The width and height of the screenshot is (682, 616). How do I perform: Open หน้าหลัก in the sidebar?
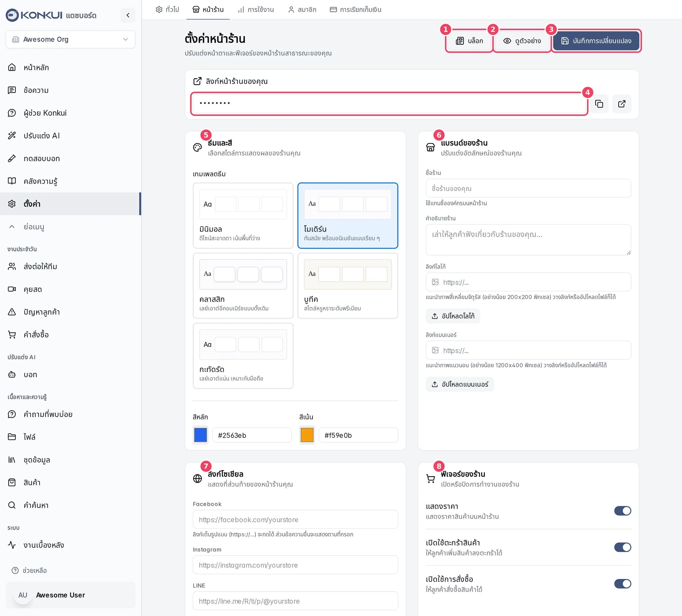point(70,67)
